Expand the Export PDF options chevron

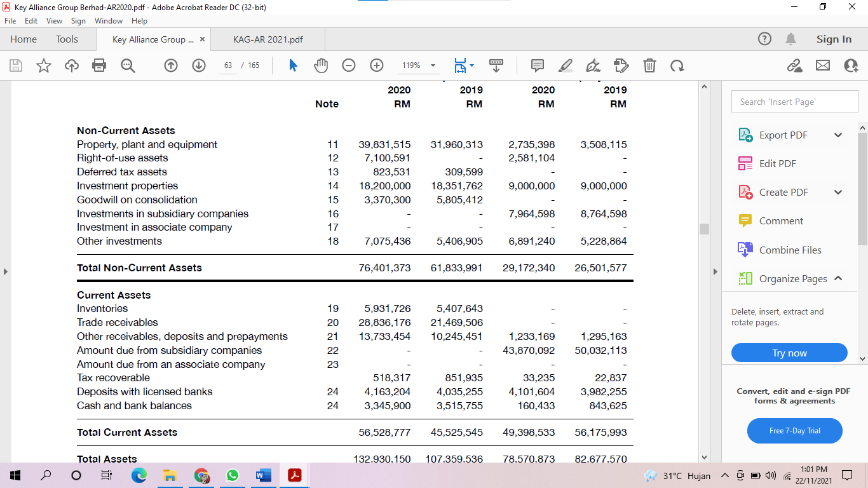point(838,135)
